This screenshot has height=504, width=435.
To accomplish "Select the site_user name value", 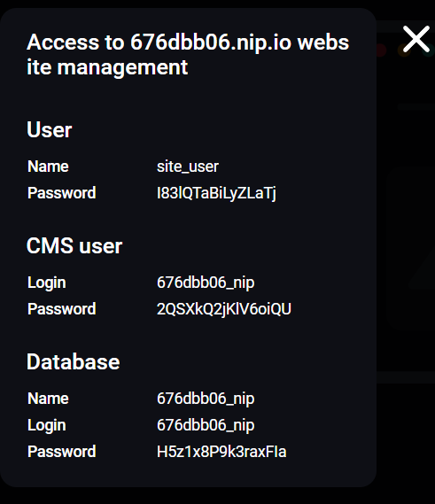I will 188,167.
